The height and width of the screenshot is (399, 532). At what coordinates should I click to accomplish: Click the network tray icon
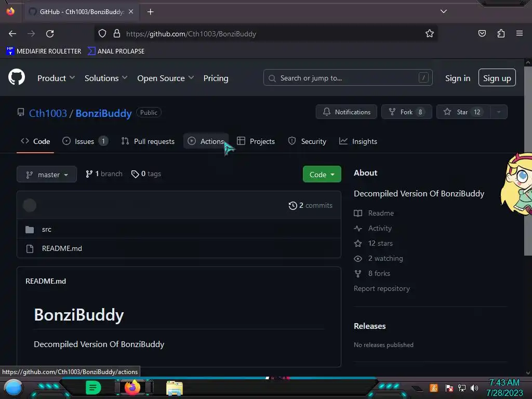[462, 388]
